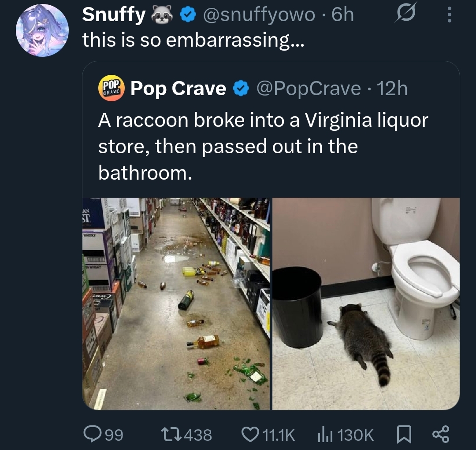
Task: Visit the @snuffyowo handle
Action: (x=259, y=15)
